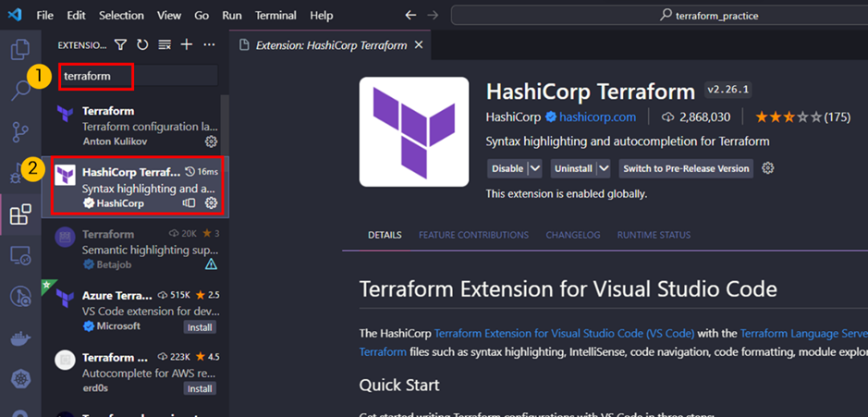Open Source Control view

click(20, 133)
